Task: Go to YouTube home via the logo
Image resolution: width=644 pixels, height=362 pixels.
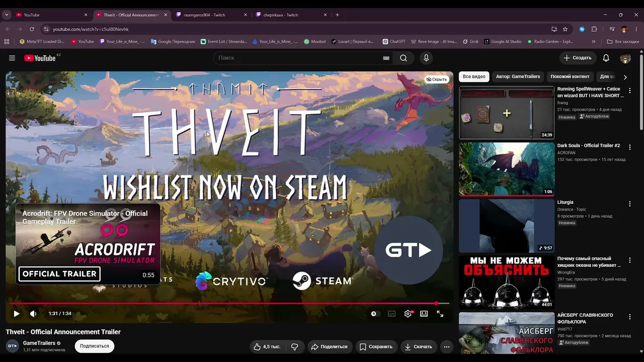Action: point(40,58)
